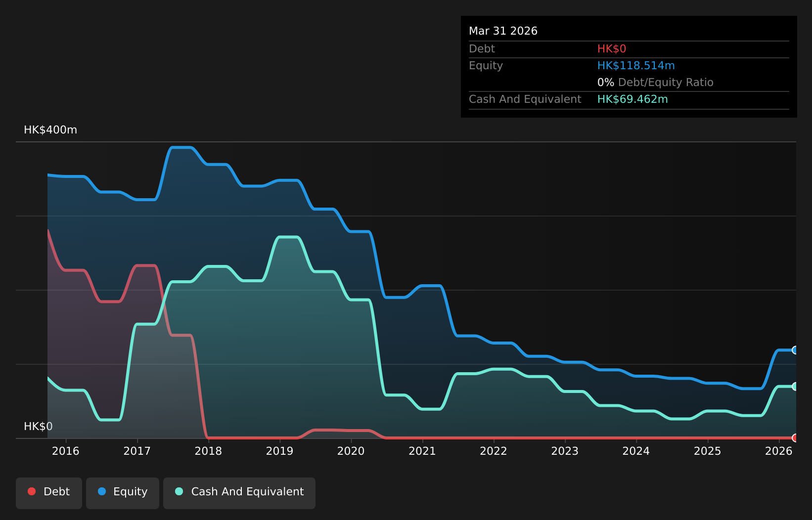Click the HK$69.462m cash value

click(x=632, y=99)
